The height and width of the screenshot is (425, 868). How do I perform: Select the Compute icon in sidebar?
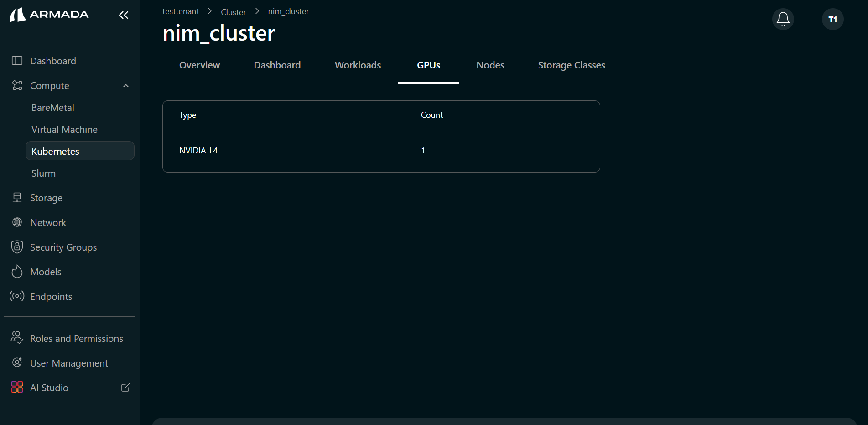(17, 85)
